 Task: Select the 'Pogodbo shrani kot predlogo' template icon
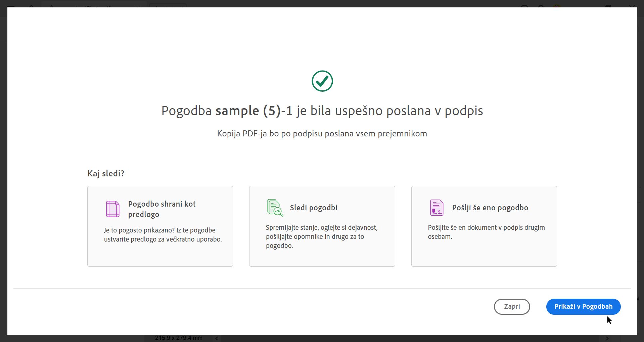113,209
